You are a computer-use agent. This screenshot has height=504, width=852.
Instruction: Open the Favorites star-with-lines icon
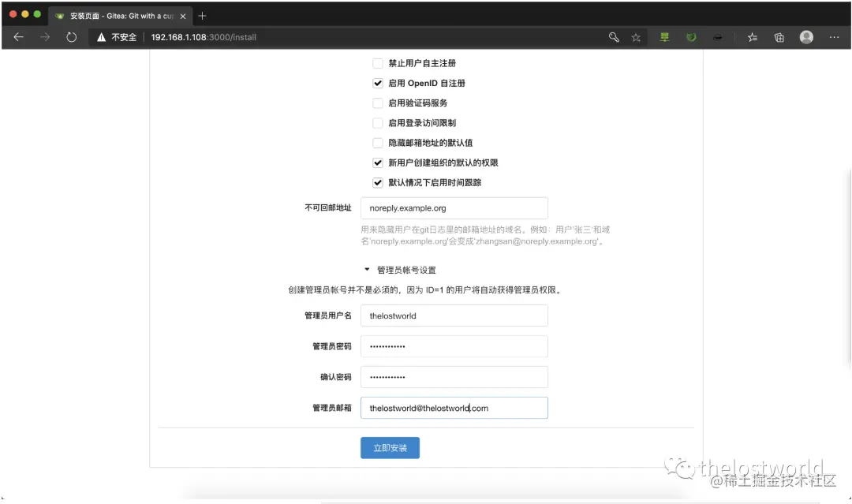[752, 36]
